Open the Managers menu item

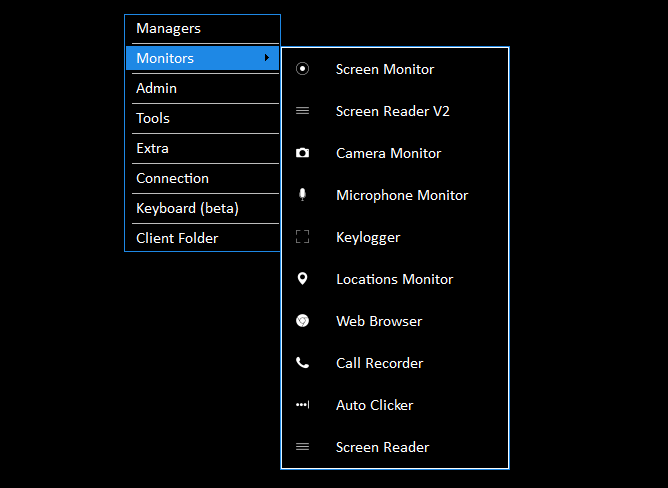pos(168,28)
